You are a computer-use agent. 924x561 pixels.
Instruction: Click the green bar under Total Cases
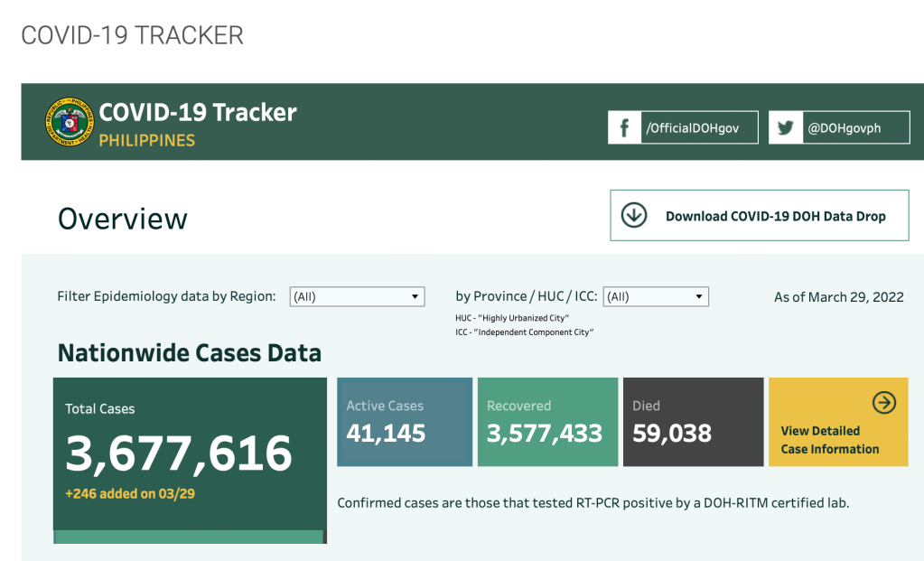coord(189,537)
